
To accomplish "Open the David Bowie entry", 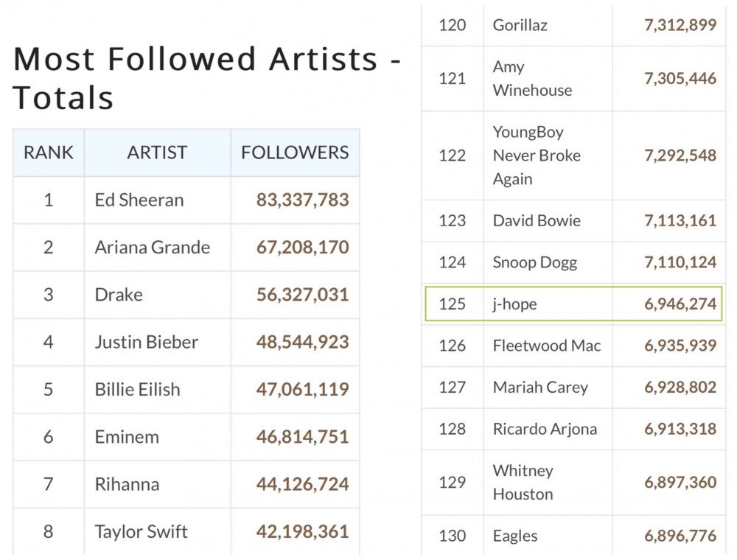I will point(537,220).
